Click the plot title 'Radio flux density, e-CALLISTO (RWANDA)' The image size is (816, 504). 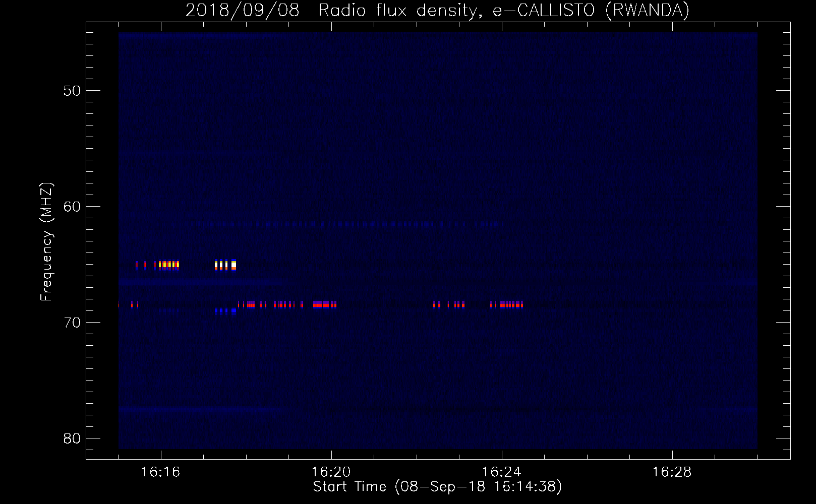point(504,10)
